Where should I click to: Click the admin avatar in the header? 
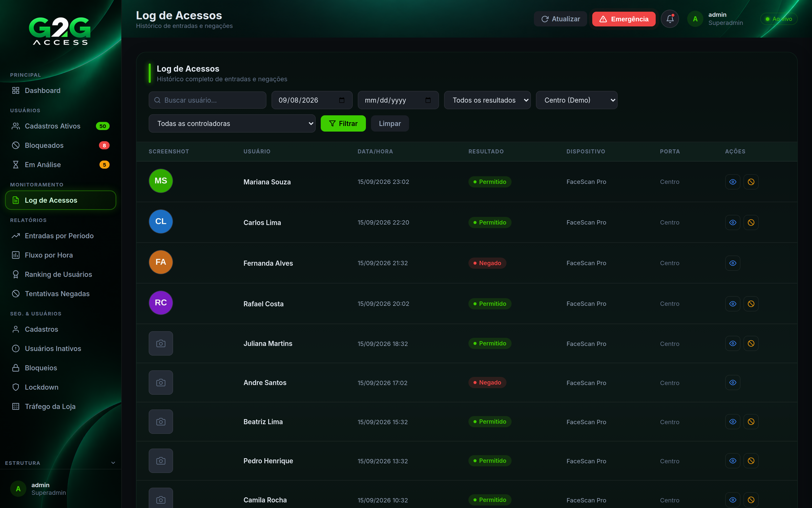point(695,19)
